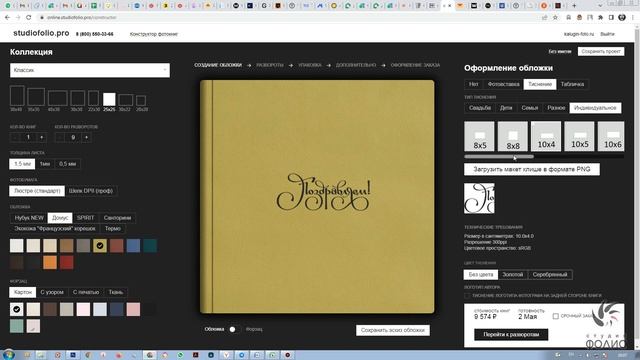Select the 10x6 cliché size icon
This screenshot has width=640, height=360.
[611, 136]
